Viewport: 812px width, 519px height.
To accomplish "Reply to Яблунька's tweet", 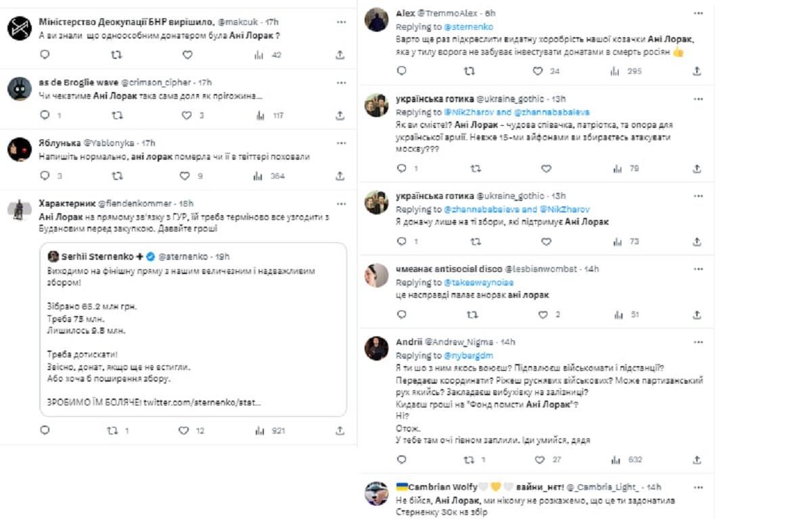I will (45, 176).
